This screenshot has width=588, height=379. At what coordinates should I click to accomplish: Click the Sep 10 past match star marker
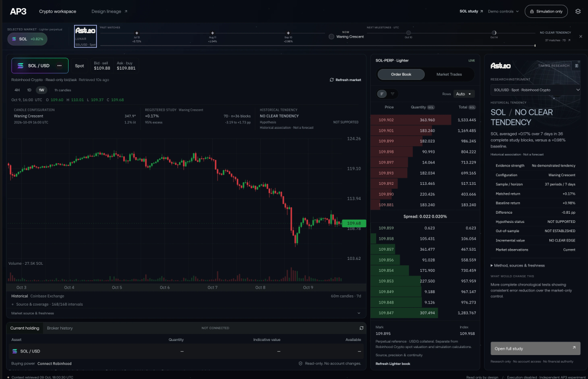click(x=288, y=33)
